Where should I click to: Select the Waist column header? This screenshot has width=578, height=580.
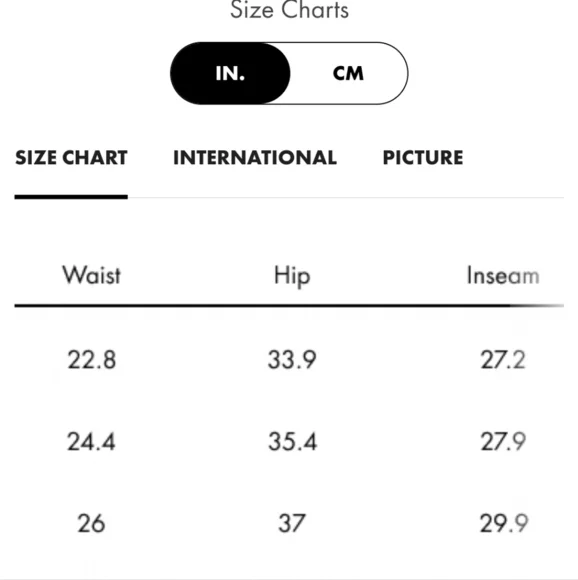[91, 275]
